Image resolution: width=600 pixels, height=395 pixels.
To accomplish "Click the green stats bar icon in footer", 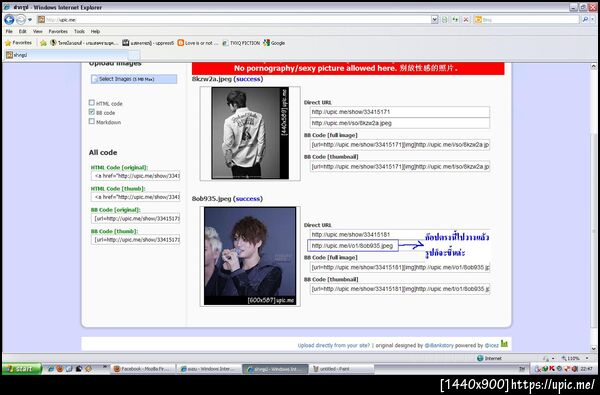I will (x=504, y=344).
